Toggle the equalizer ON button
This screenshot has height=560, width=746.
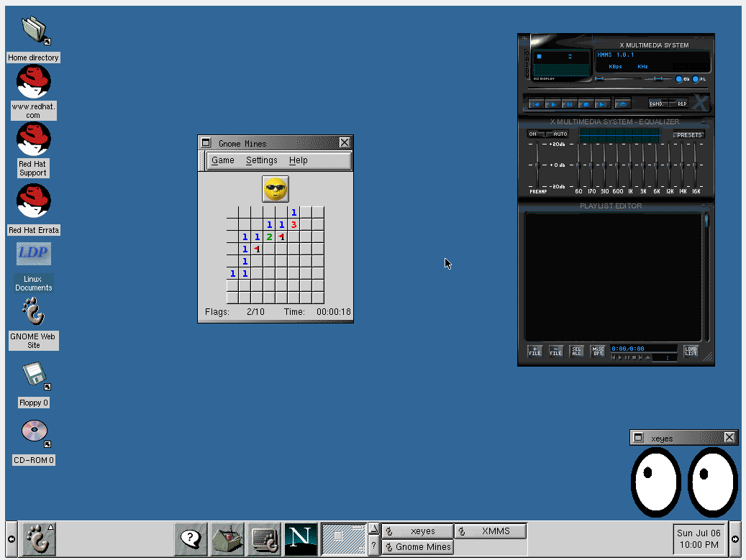coord(533,134)
